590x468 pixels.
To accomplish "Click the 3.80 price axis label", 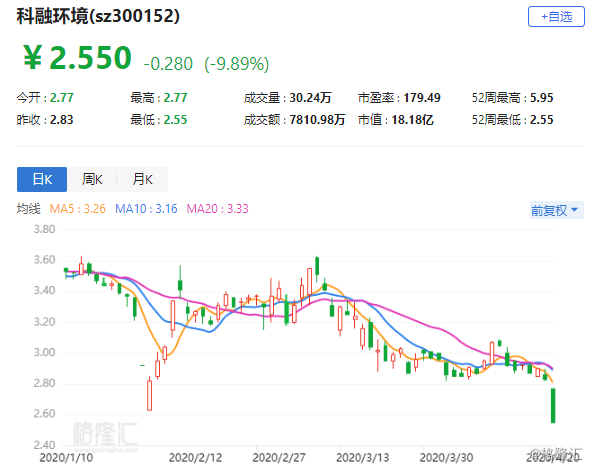I will click(44, 229).
